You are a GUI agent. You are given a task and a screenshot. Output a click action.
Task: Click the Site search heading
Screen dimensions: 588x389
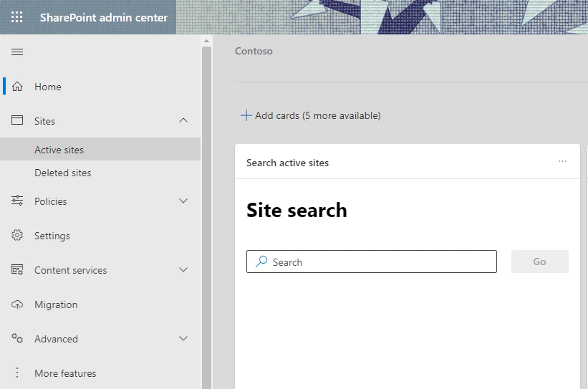point(297,210)
